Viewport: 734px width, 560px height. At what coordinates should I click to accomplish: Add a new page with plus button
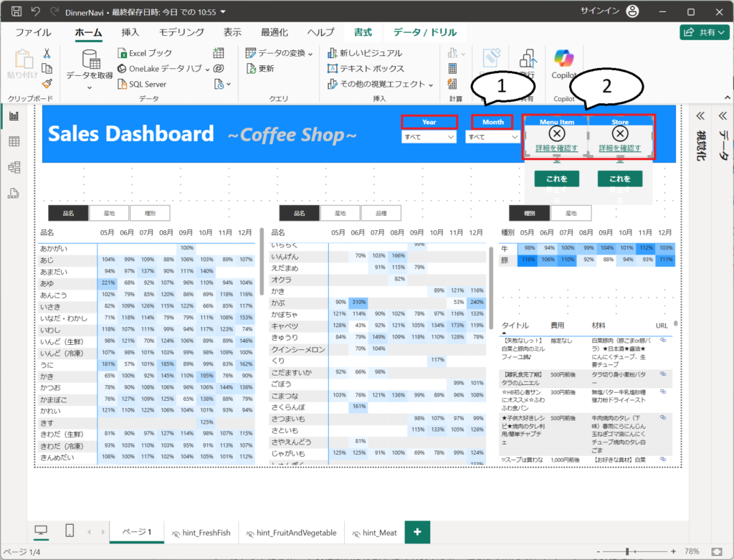coord(417,532)
